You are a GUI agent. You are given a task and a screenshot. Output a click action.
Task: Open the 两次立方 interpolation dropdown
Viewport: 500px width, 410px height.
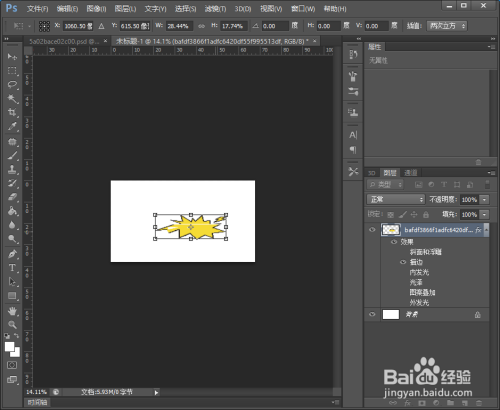447,26
